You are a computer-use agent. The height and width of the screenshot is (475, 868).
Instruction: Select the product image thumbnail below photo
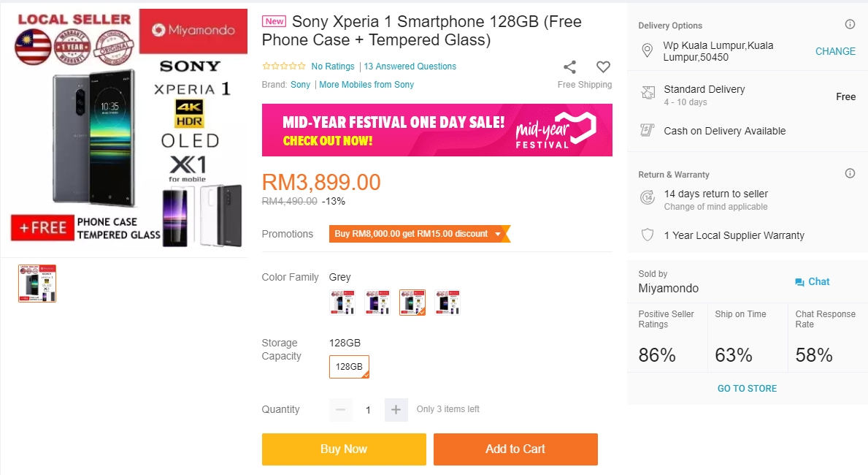click(x=37, y=284)
